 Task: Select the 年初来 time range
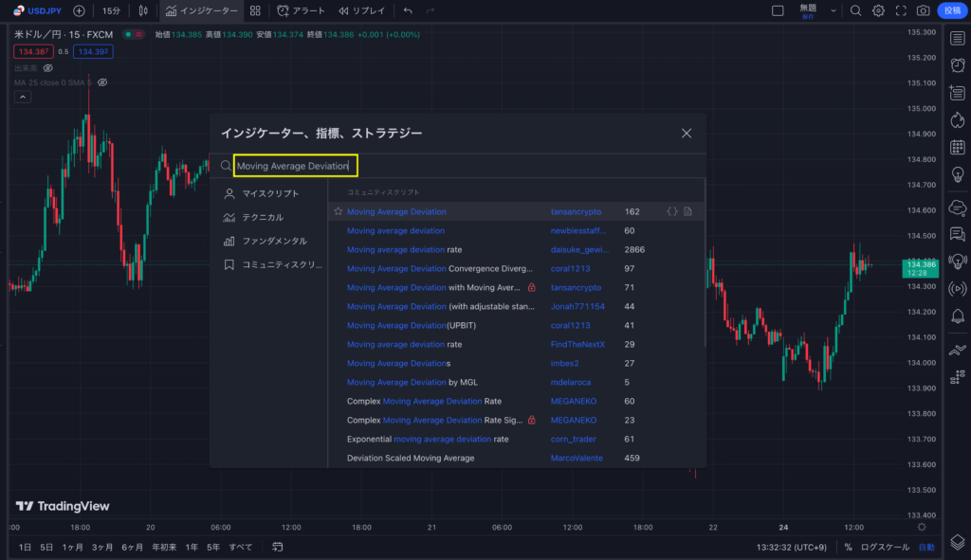164,547
